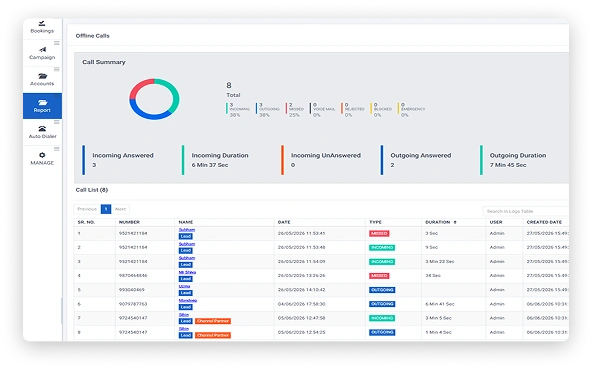Sort by the TYPE column header
The image size is (592, 369).
pyautogui.click(x=375, y=222)
